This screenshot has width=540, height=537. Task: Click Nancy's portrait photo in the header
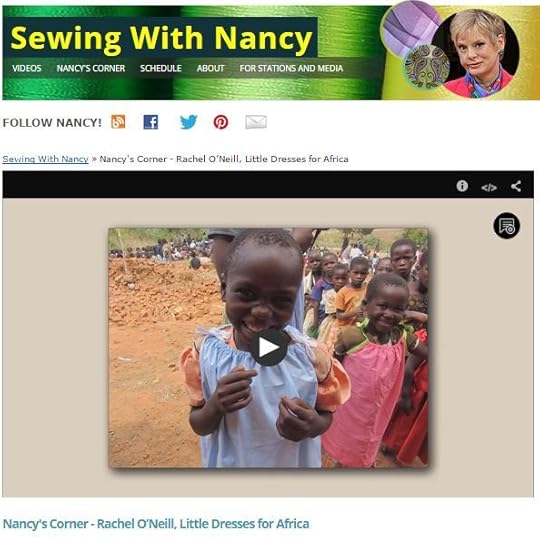pos(475,53)
